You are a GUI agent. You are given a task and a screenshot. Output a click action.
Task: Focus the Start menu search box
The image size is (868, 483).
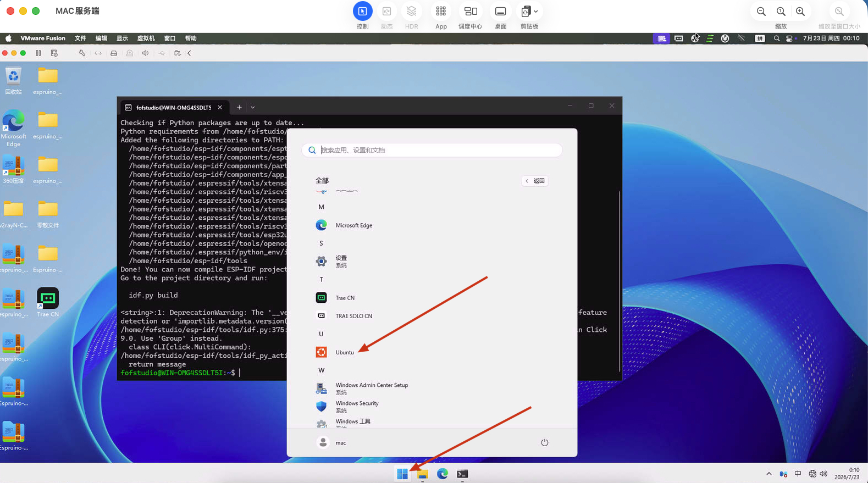[x=432, y=150]
